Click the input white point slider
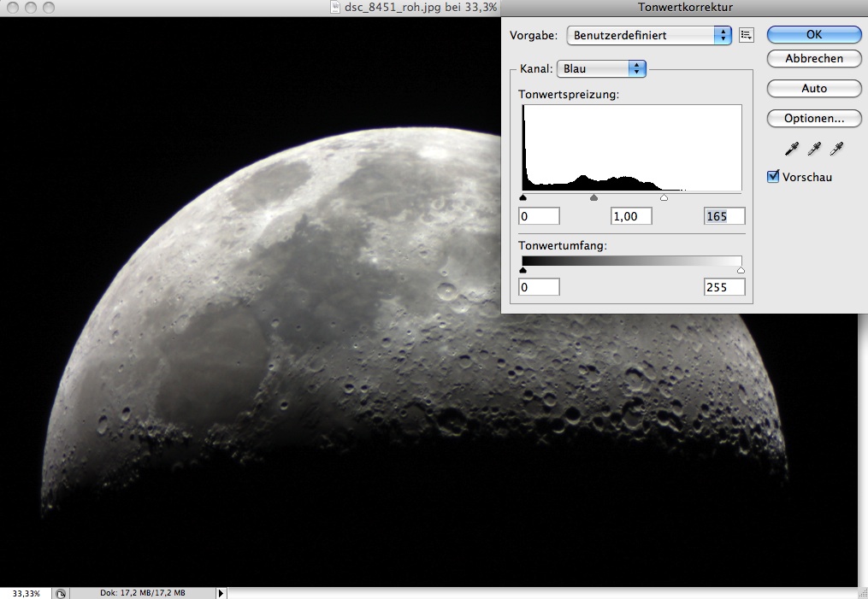Screen dimensions: 868x599 point(664,197)
